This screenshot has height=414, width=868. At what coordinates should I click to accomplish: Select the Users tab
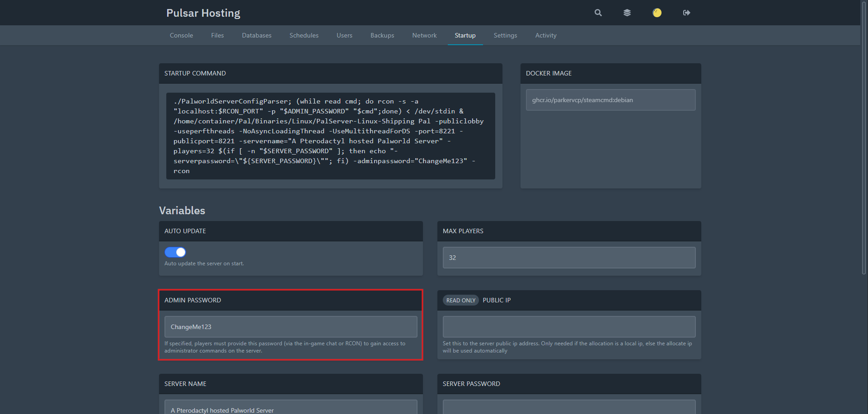click(344, 35)
